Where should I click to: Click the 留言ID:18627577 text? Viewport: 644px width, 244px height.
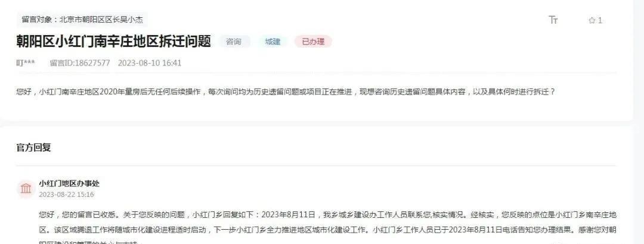(80, 63)
